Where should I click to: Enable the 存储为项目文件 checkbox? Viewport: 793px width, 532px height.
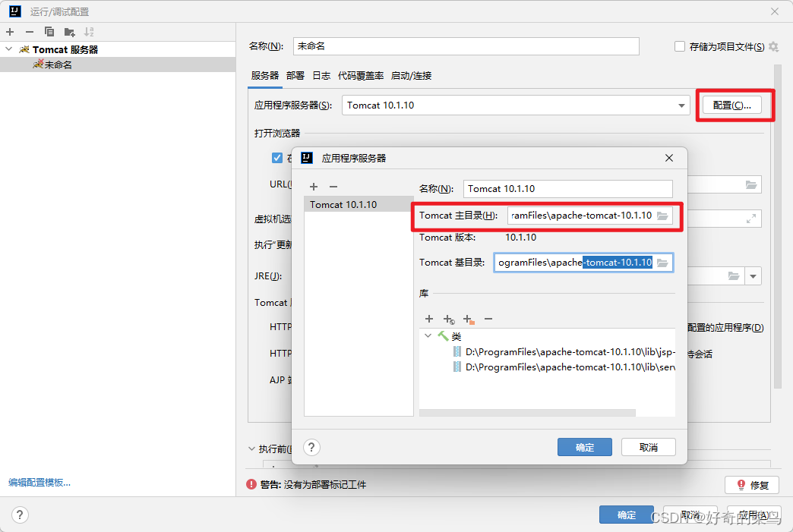(x=678, y=46)
